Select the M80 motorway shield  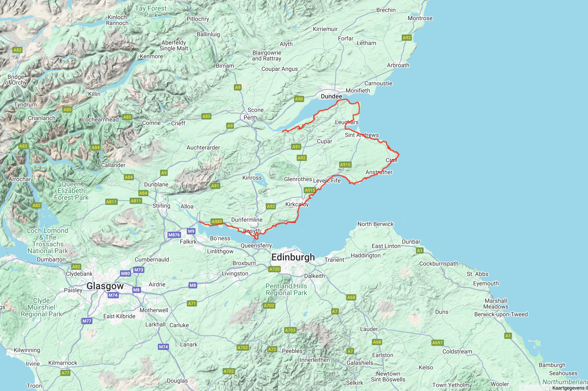pyautogui.click(x=126, y=273)
